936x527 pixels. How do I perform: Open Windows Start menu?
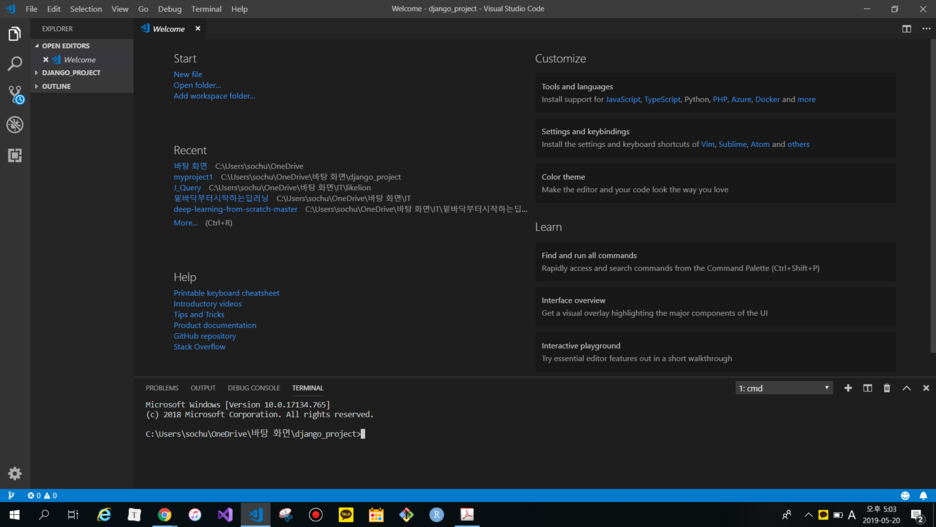click(14, 514)
